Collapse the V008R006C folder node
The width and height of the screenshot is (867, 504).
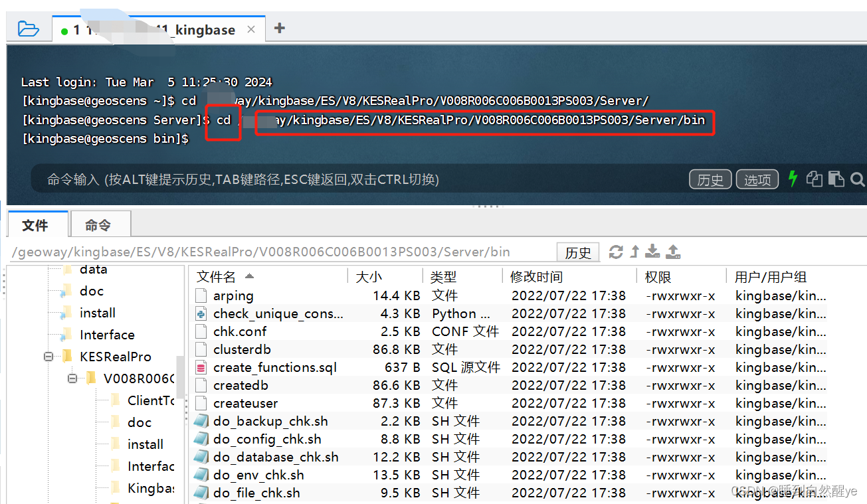(x=71, y=378)
